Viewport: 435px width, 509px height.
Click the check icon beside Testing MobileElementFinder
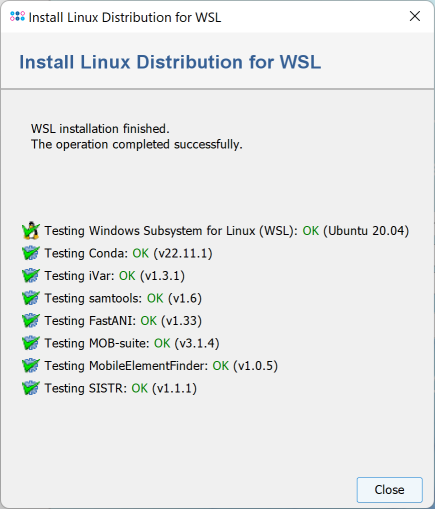31,366
